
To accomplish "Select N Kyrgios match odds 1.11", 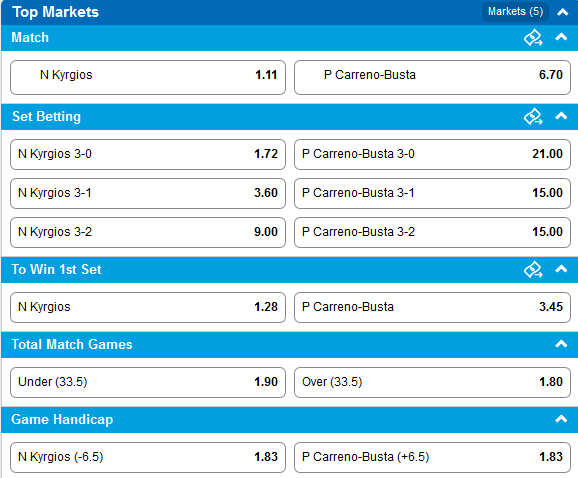I will 148,77.
